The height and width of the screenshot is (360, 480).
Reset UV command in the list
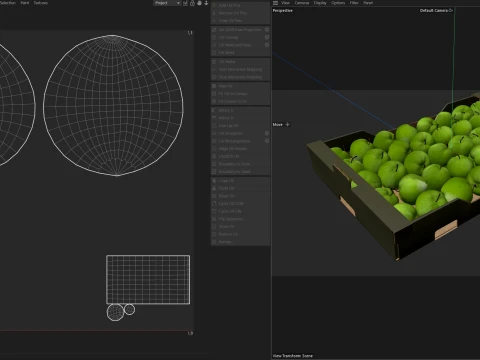[x=240, y=196]
